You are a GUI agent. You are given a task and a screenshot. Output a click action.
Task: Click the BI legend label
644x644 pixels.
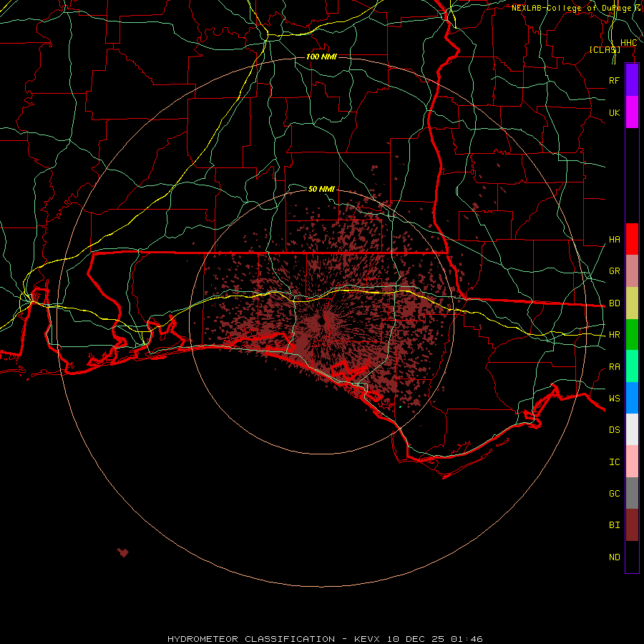[x=614, y=525]
